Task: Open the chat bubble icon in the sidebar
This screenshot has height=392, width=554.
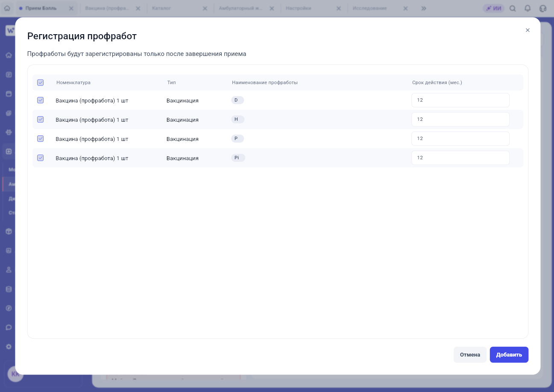Action: 9,328
